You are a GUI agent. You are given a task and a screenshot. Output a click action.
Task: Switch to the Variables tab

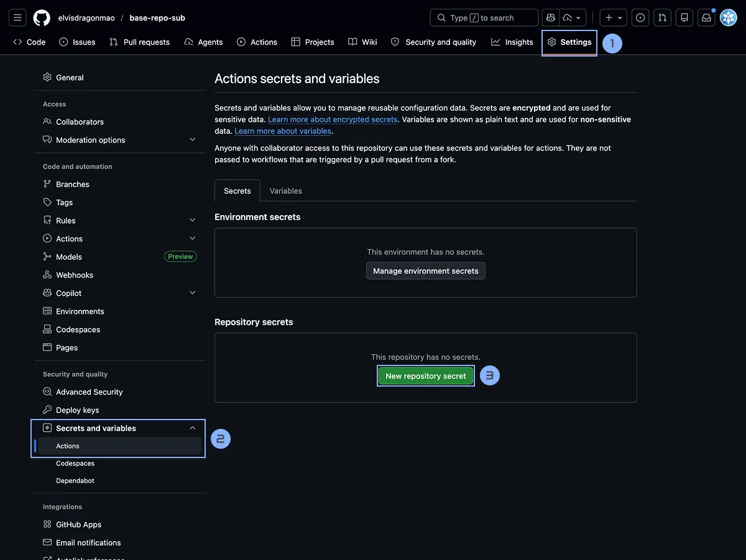285,191
